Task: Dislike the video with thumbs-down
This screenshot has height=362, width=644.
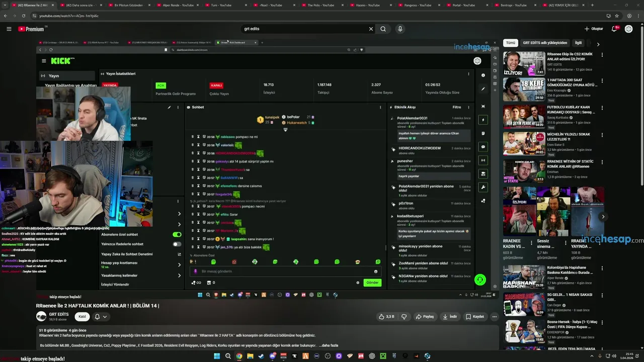Action: click(404, 317)
